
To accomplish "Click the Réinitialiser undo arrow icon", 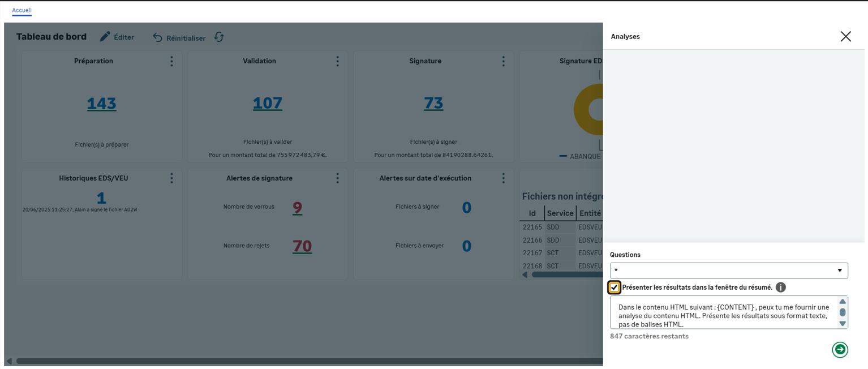I will [157, 37].
